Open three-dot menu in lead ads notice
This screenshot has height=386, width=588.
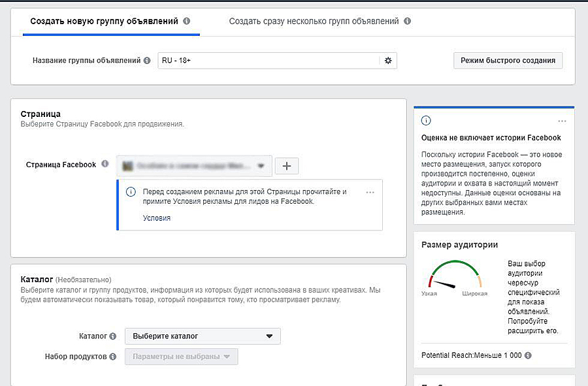[370, 193]
